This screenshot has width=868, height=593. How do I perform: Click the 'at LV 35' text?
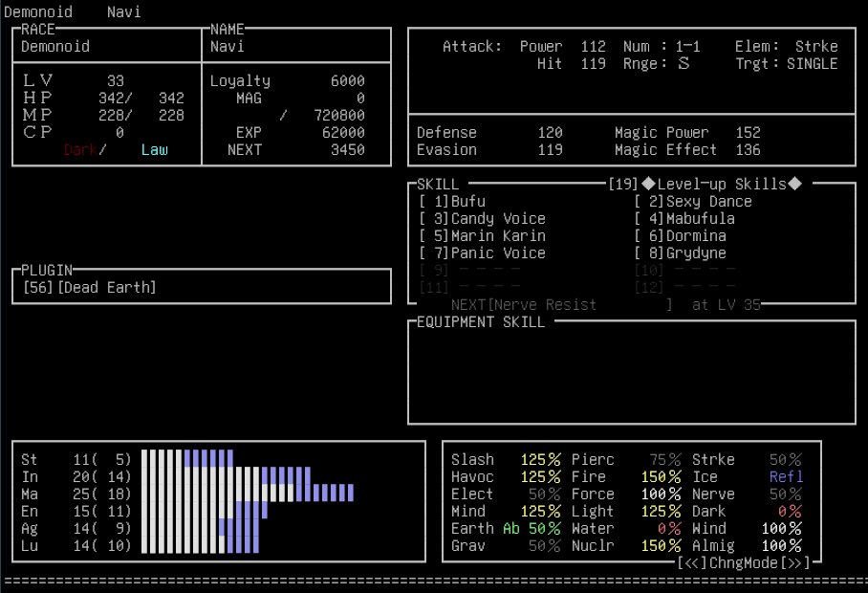point(727,304)
